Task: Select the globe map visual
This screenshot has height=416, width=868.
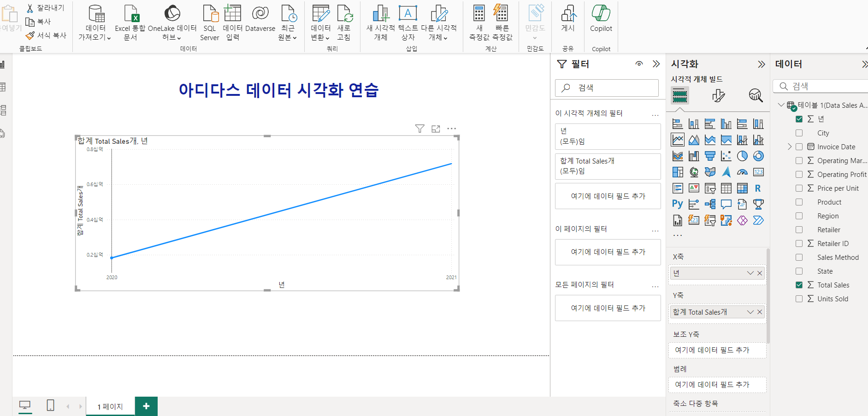Action: 694,172
